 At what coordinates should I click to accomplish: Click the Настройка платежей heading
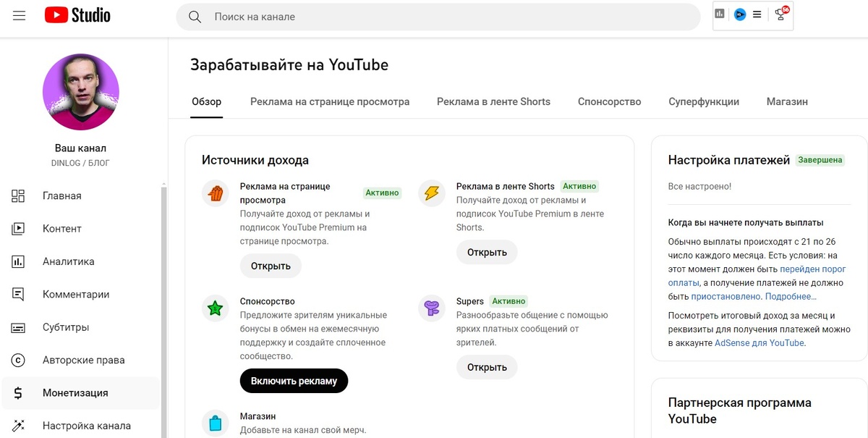coord(729,160)
